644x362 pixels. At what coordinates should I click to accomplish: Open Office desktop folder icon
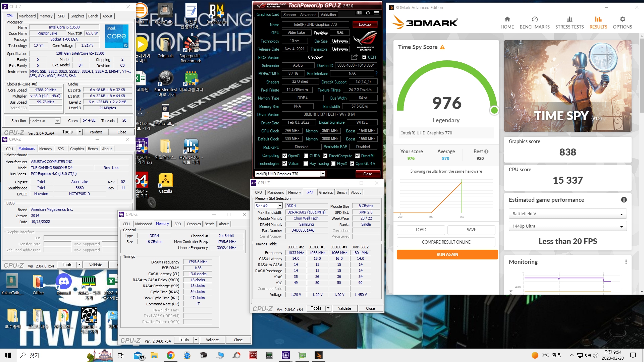38,285
